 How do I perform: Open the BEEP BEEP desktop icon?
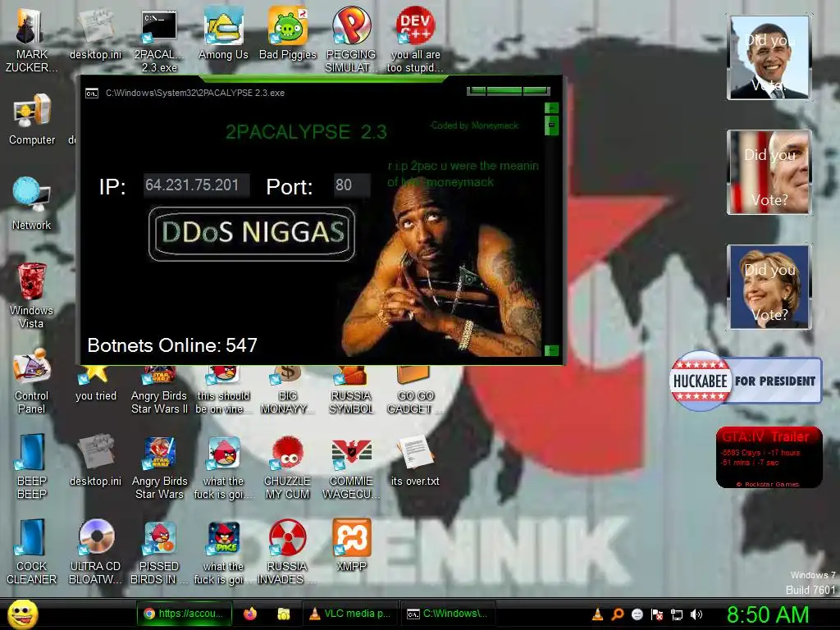[x=32, y=467]
